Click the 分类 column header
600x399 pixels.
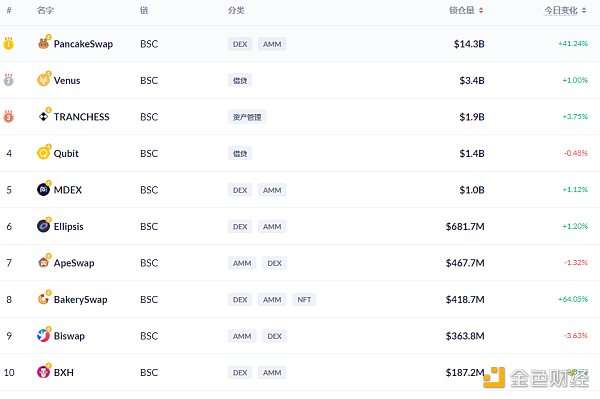pos(236,10)
